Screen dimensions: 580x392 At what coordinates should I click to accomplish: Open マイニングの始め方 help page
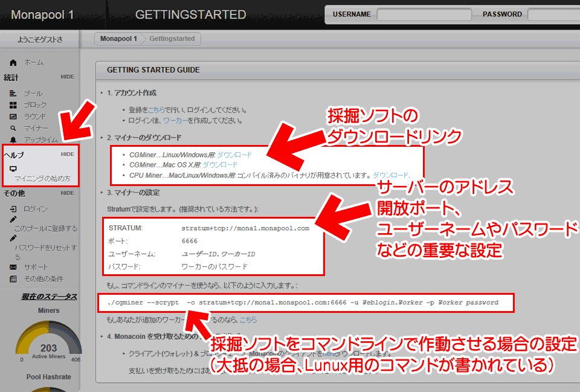click(x=42, y=179)
